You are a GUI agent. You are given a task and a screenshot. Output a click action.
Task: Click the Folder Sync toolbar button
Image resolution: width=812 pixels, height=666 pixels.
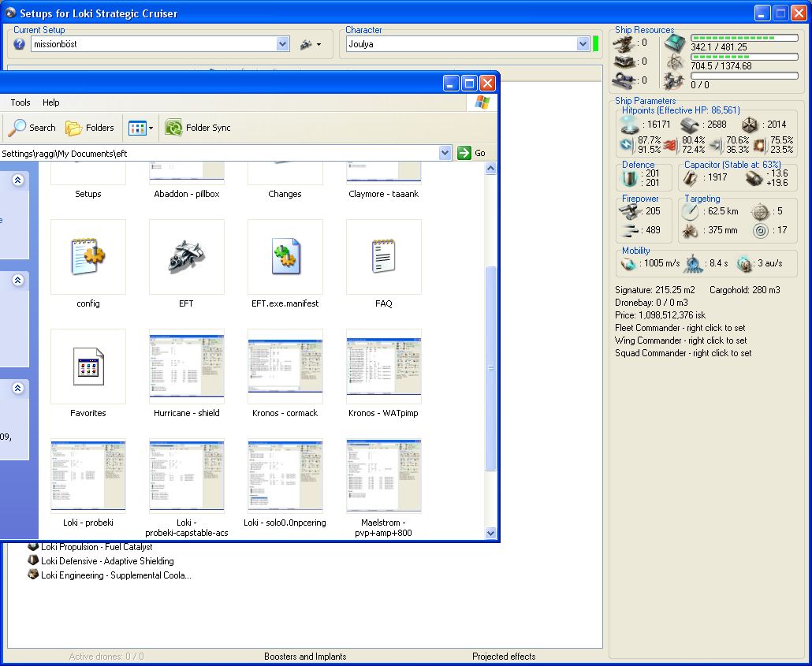click(x=198, y=128)
